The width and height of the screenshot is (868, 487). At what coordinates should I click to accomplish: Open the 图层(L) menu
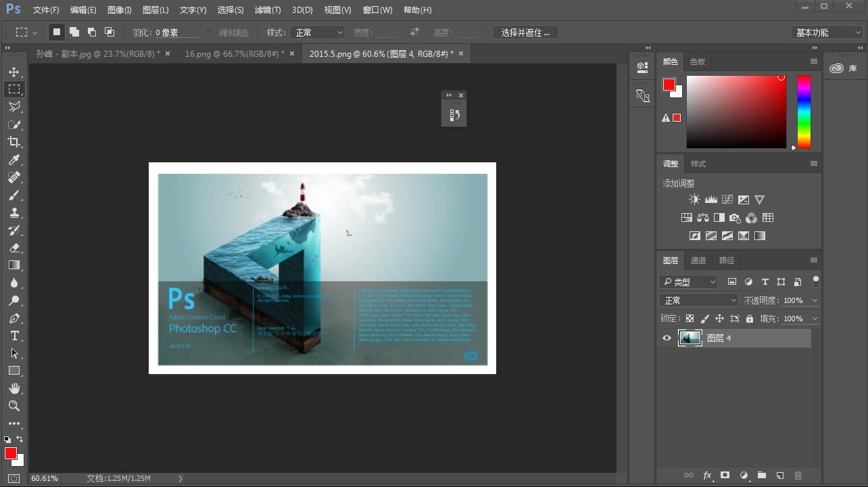pos(155,10)
